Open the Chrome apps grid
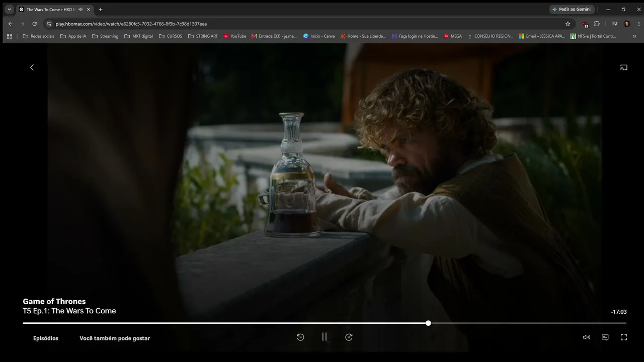The image size is (644, 362). (x=9, y=36)
